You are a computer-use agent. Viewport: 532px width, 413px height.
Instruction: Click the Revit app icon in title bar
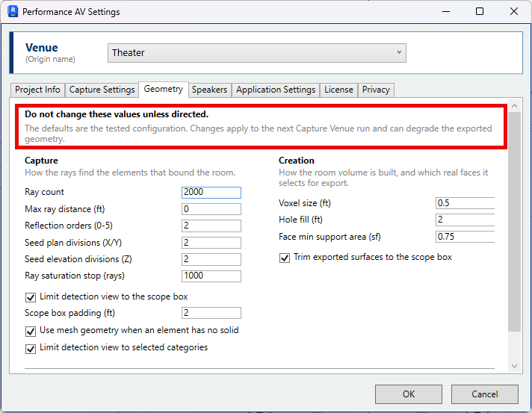(x=13, y=11)
